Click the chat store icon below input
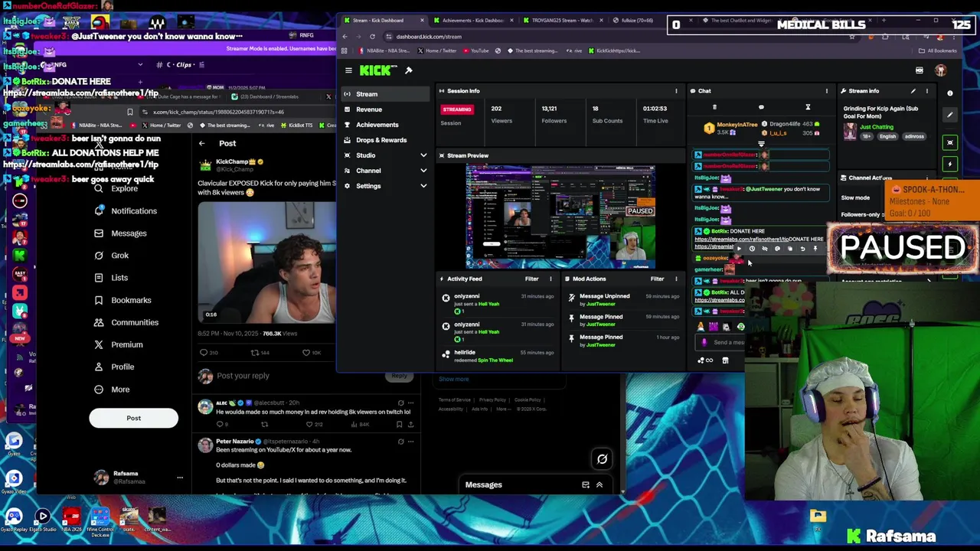This screenshot has height=551, width=980. tap(725, 360)
